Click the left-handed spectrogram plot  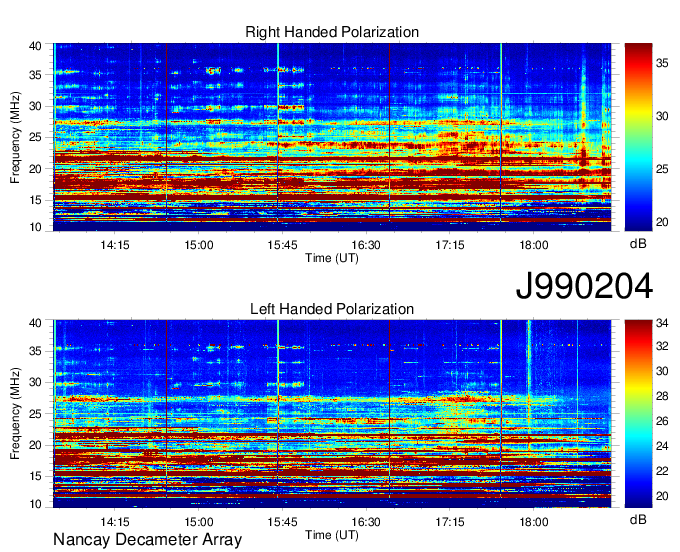pyautogui.click(x=332, y=414)
